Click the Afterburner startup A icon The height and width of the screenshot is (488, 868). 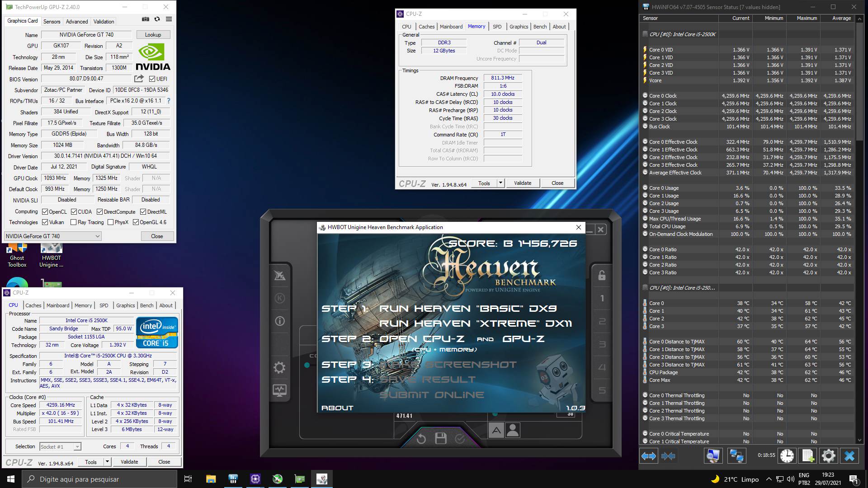pyautogui.click(x=496, y=430)
